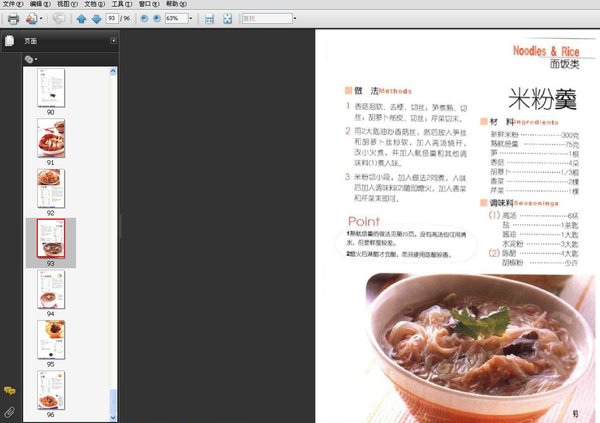This screenshot has width=600, height=423.
Task: Open the dropdown arrow beside Create PDF icon
Action: coord(41,18)
